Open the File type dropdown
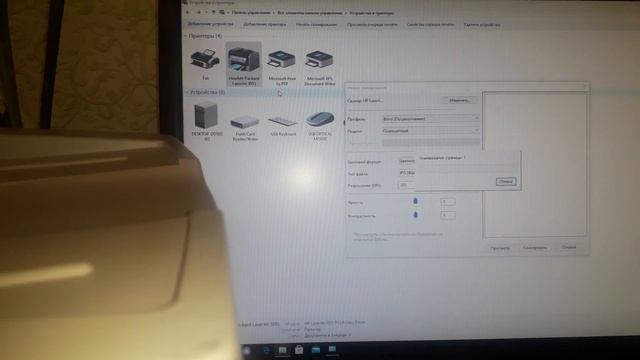640x360 pixels. (x=407, y=173)
